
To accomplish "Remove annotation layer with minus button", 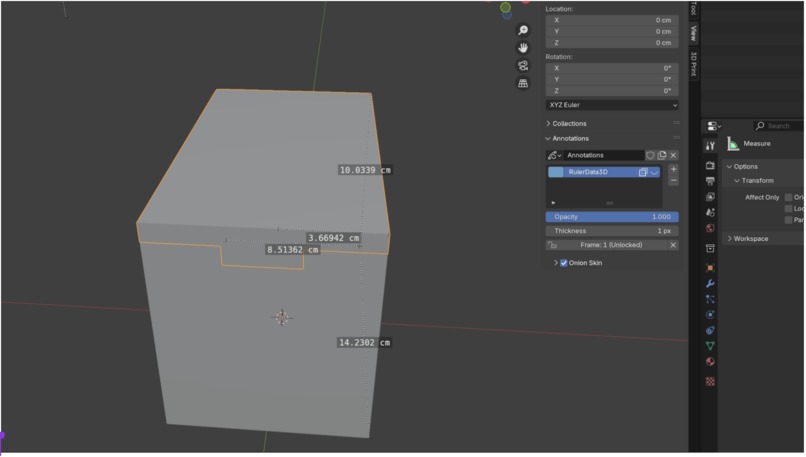I will [673, 181].
